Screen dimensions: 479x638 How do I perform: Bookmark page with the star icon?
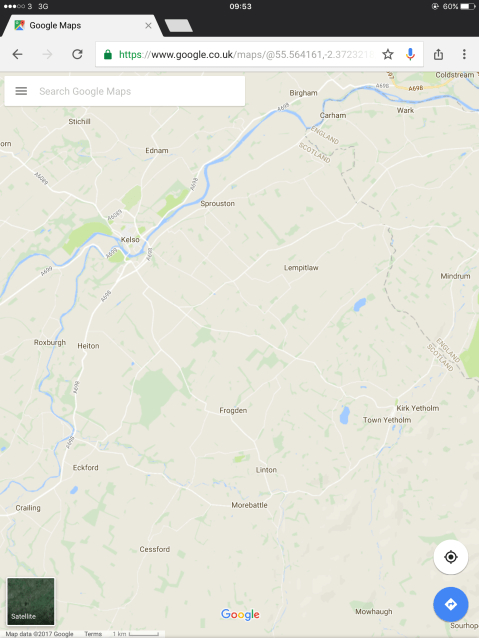(388, 54)
